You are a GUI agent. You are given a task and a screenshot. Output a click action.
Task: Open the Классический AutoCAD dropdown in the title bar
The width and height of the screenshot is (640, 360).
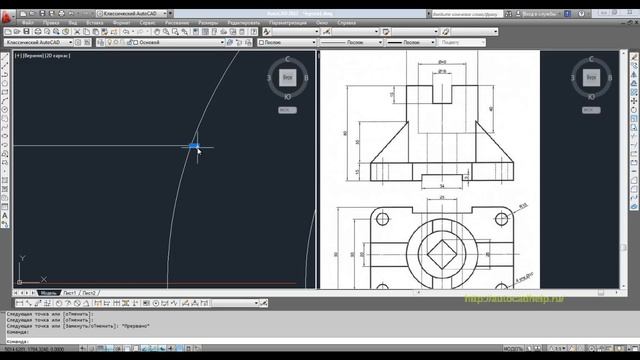(132, 13)
